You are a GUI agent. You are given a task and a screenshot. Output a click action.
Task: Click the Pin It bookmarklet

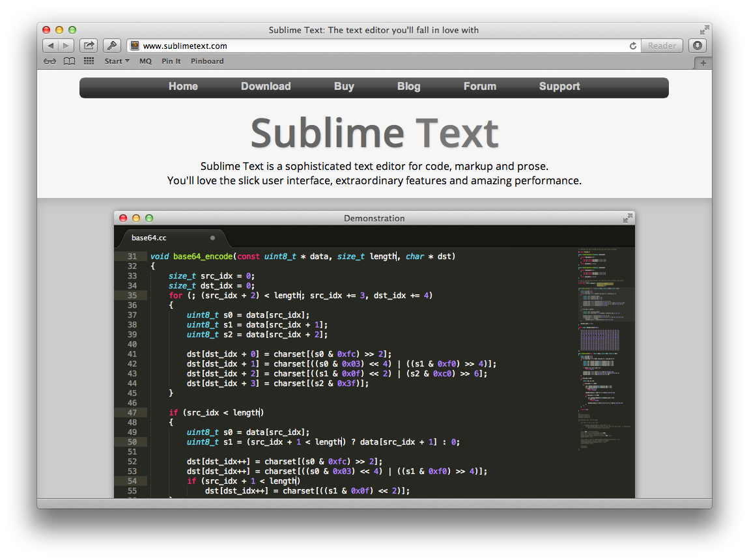click(171, 61)
